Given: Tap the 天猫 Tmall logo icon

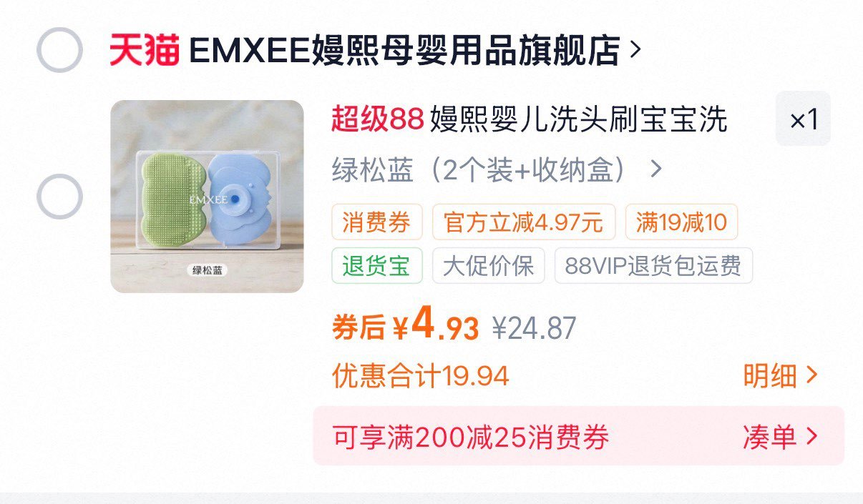Looking at the screenshot, I should 145,50.
